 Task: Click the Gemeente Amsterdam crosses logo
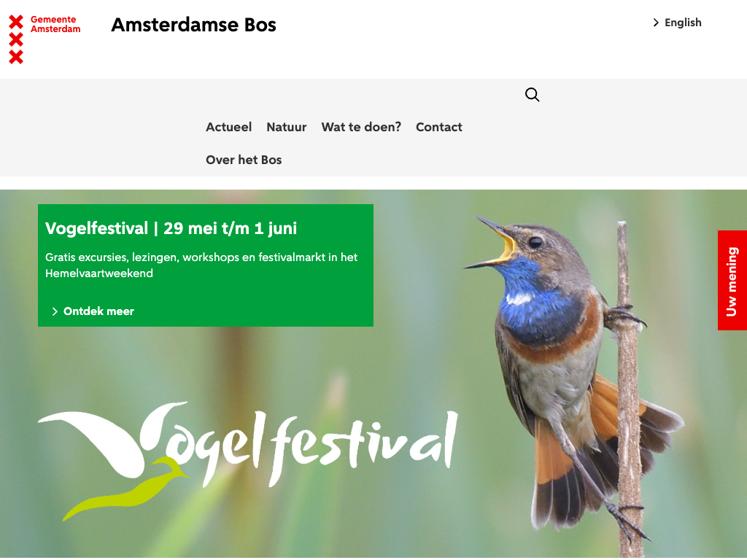(16, 39)
